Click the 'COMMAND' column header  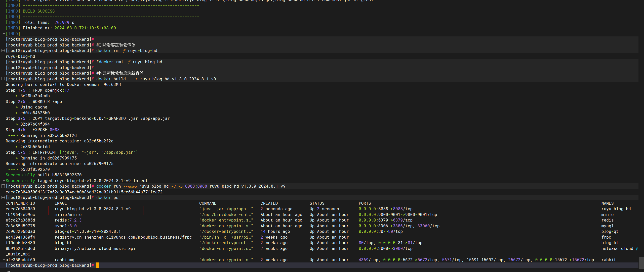pyautogui.click(x=208, y=203)
